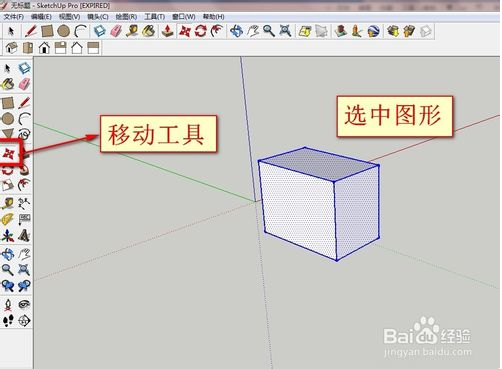Select the arrow Select tool in top toolbar
The image size is (502, 369).
coord(11,31)
